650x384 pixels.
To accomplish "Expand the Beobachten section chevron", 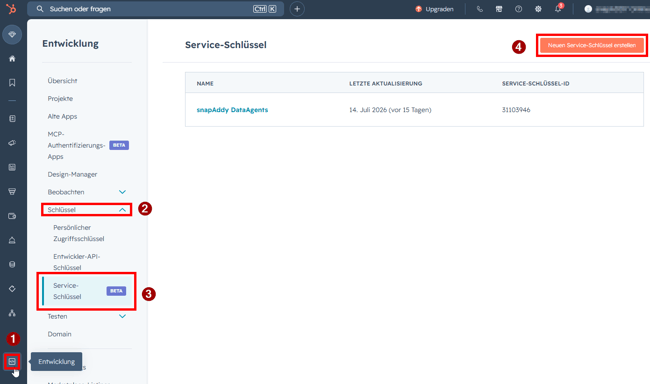I will point(122,192).
